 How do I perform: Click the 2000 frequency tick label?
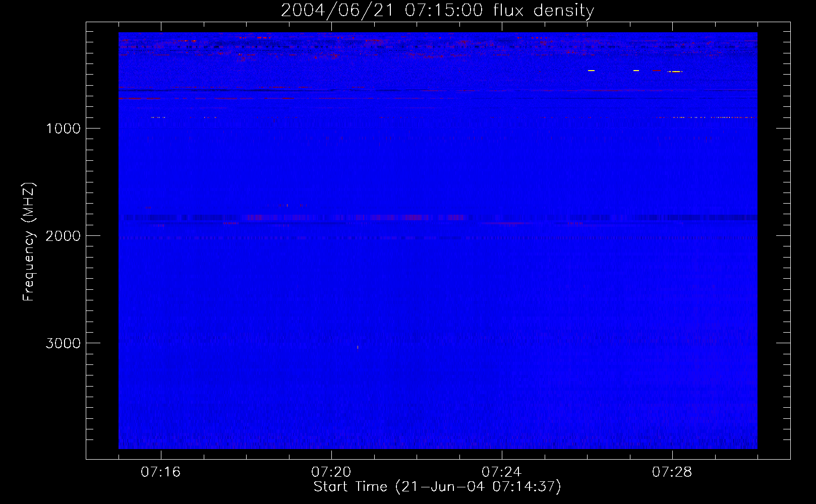tap(63, 236)
